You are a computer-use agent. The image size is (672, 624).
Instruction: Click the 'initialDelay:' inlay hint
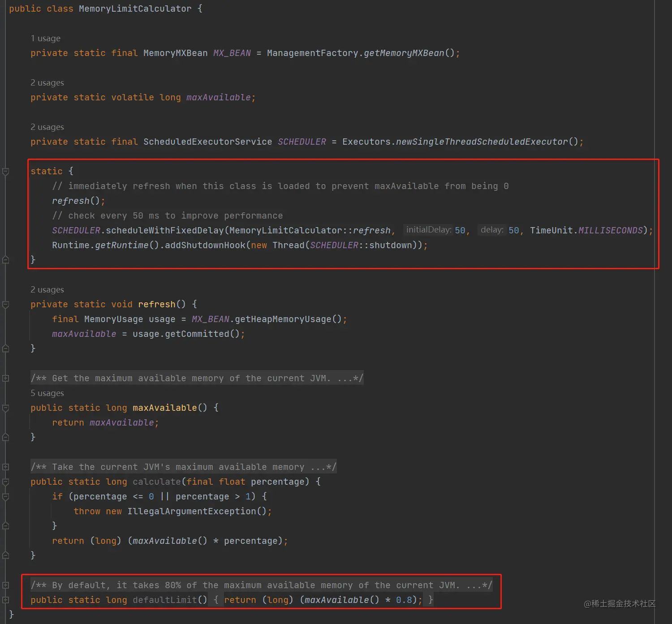[428, 230]
